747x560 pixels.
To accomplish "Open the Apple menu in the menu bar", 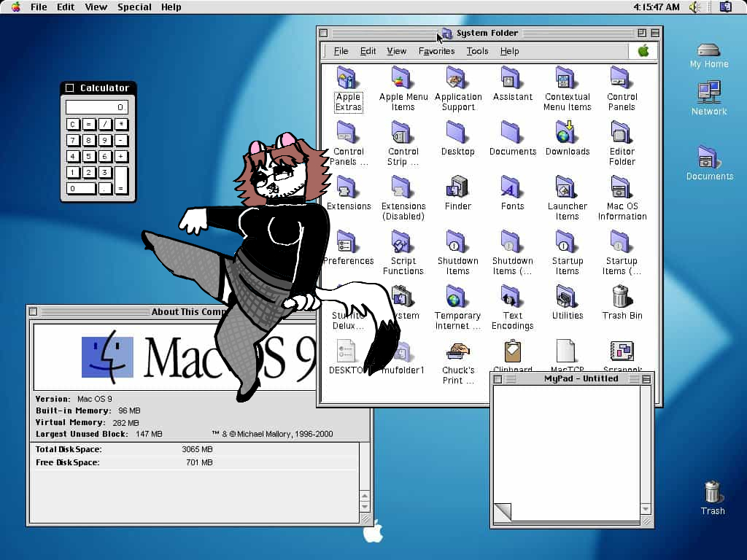I will 16,7.
